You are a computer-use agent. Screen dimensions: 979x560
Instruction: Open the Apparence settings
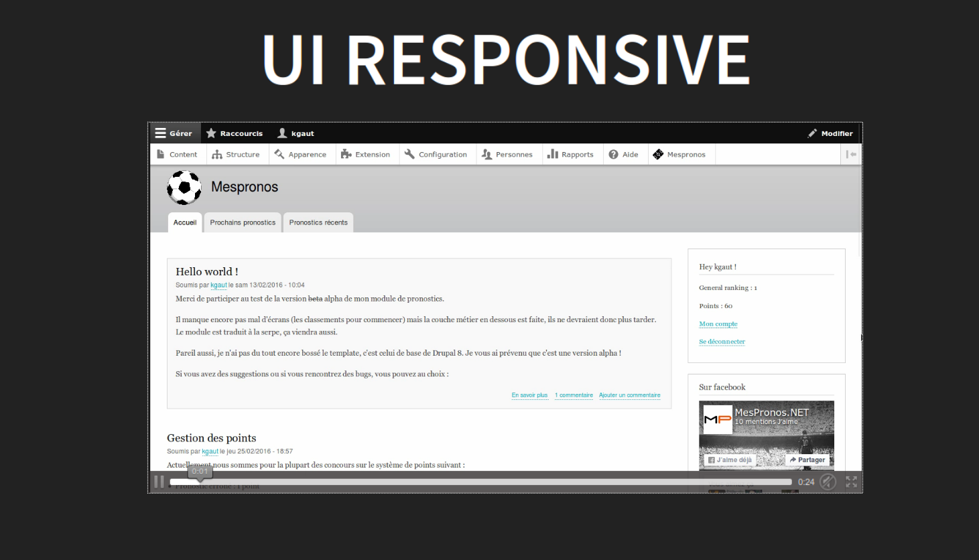pyautogui.click(x=300, y=155)
